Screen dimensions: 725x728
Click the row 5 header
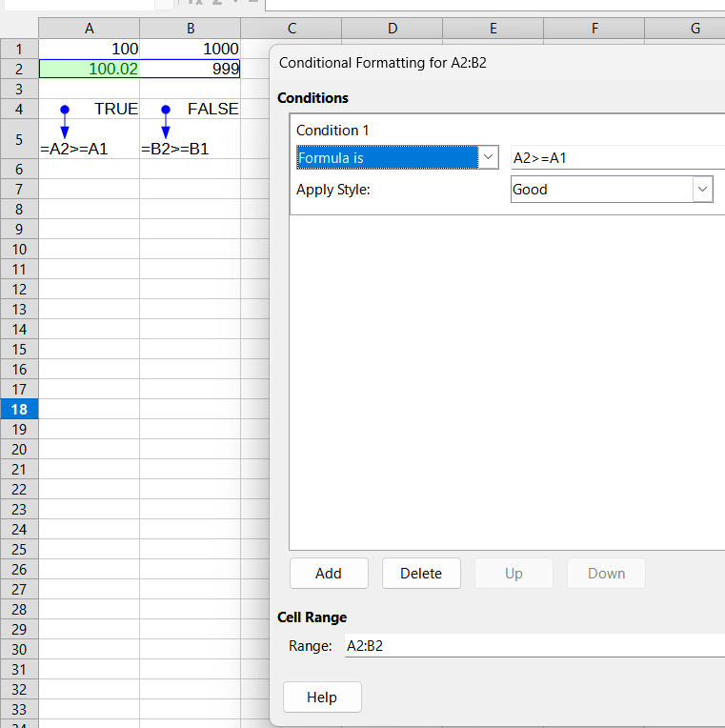coord(19,139)
